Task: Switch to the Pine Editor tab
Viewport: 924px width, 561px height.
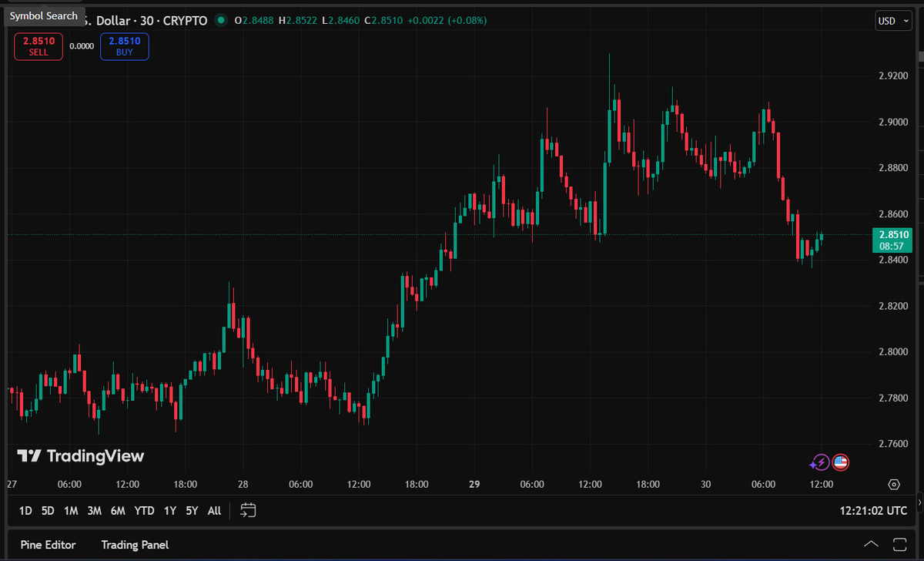Action: [49, 545]
